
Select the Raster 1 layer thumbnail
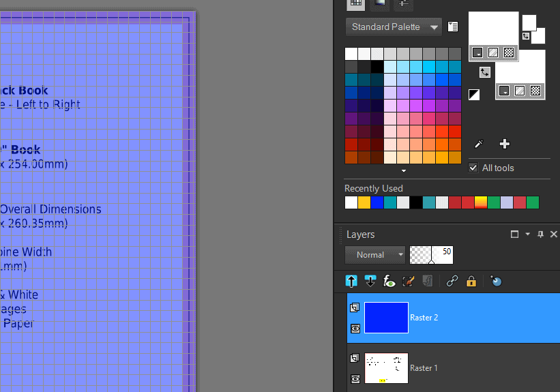[x=386, y=368]
